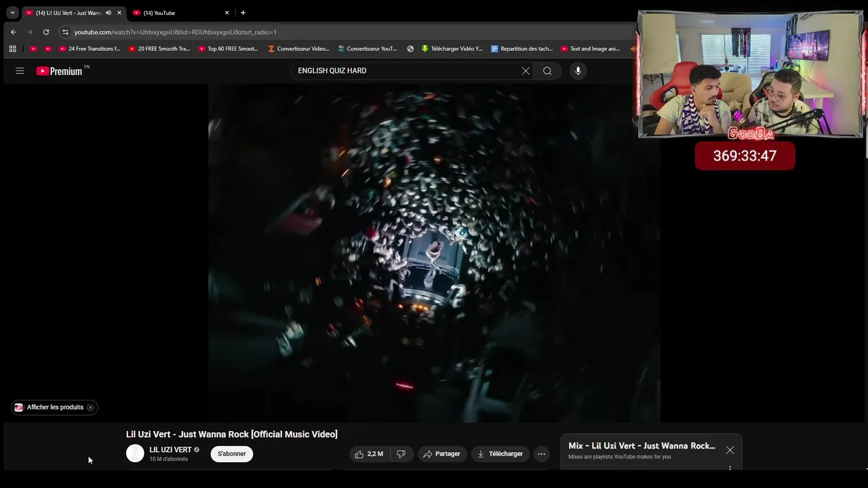
Task: Close the Lil Uzi Vert tab
Action: (x=119, y=13)
